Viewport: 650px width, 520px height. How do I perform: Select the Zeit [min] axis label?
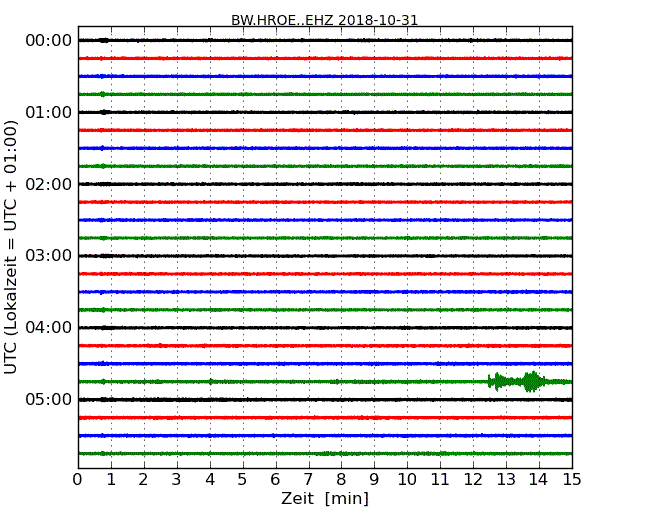coord(325,498)
